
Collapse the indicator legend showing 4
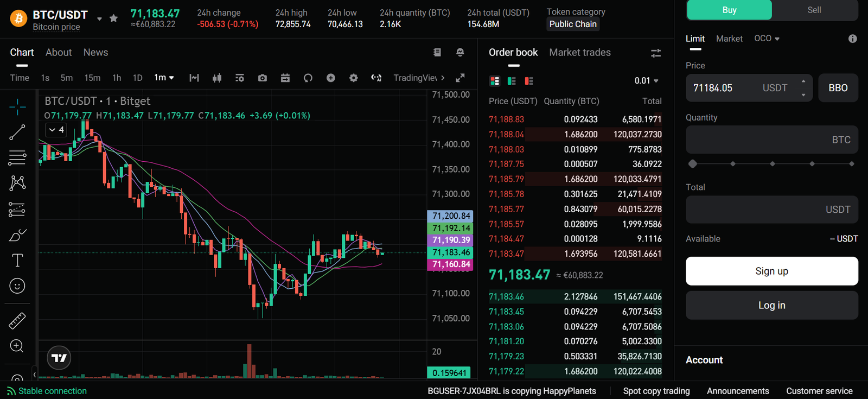[56, 130]
